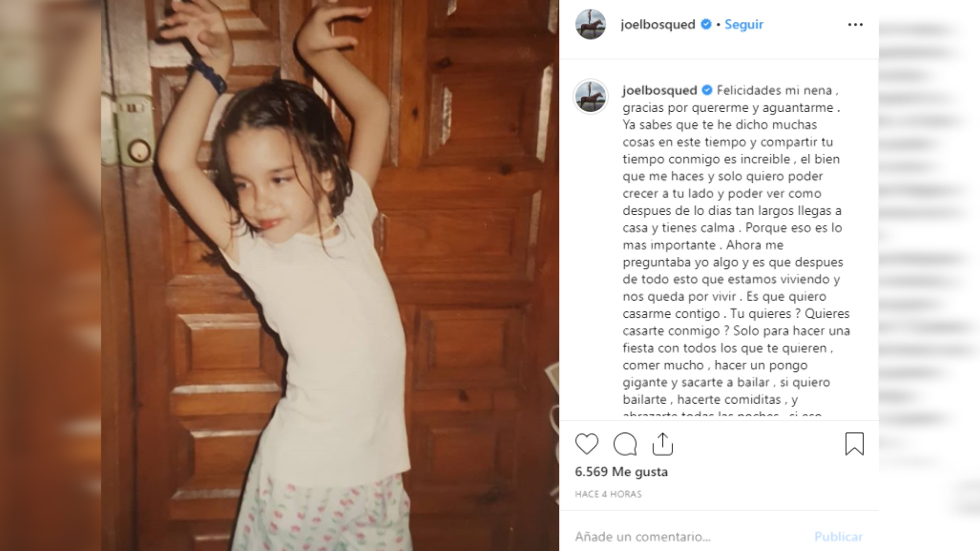The height and width of the screenshot is (551, 980).
Task: Open joelbosqued username link in header
Action: (658, 24)
